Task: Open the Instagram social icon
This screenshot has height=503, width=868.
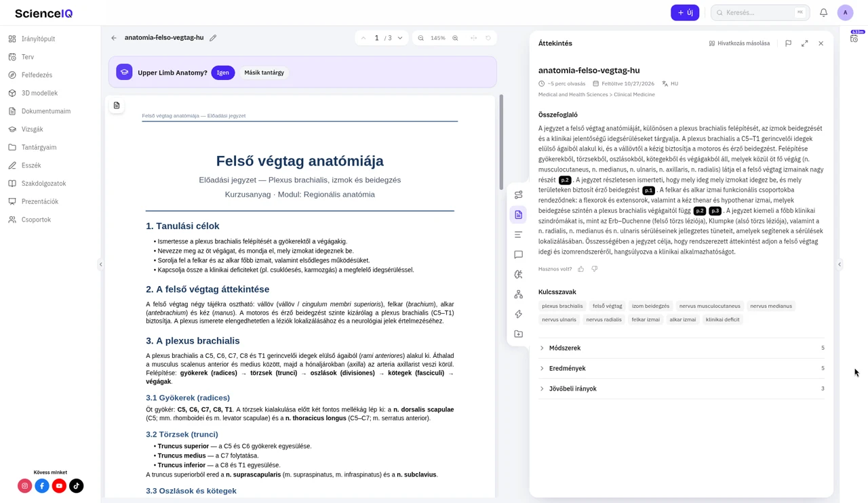Action: click(25, 486)
